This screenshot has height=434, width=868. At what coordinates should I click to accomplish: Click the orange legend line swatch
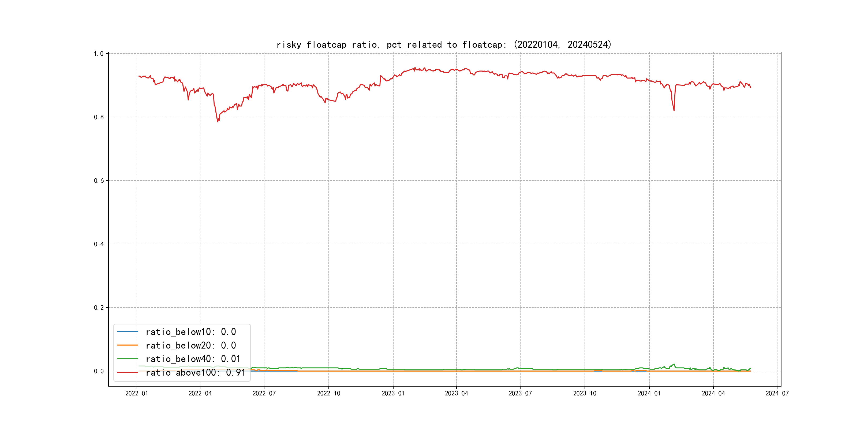click(x=127, y=345)
